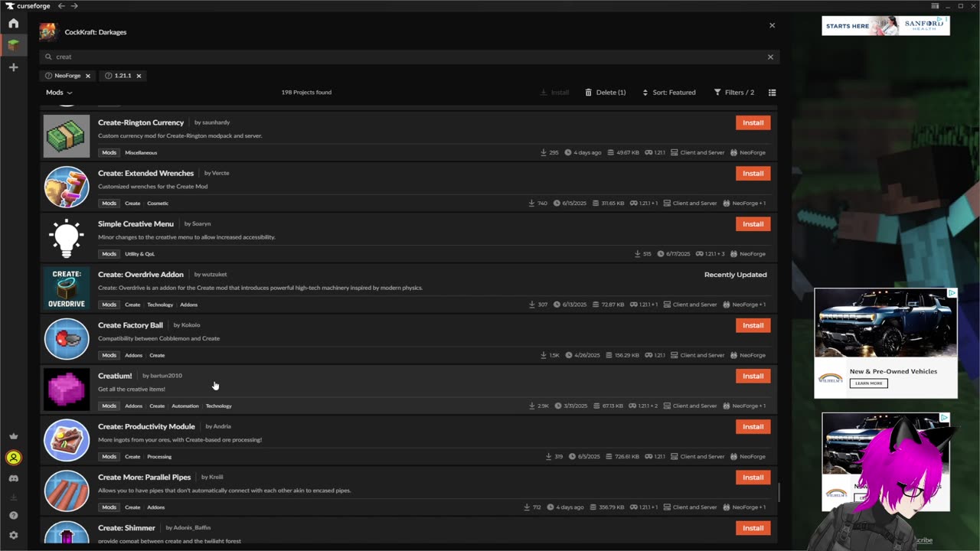Open the CurseForge Home icon in sidebar

click(13, 24)
